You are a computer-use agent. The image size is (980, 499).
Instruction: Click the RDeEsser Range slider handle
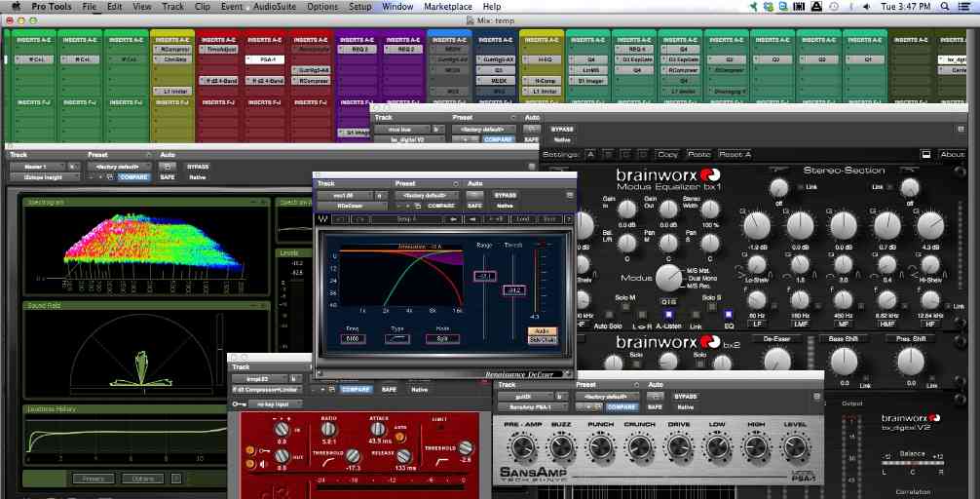[485, 276]
